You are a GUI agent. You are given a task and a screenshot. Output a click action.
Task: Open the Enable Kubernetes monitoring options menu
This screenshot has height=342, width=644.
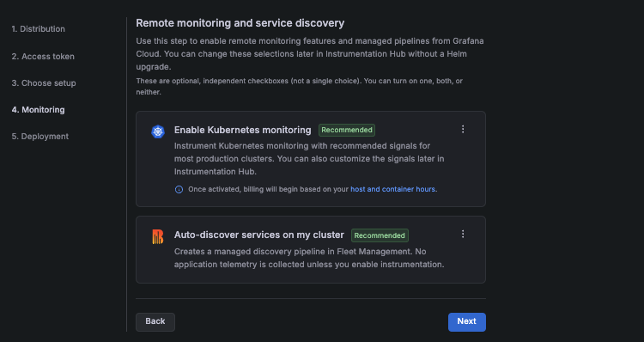(x=463, y=129)
